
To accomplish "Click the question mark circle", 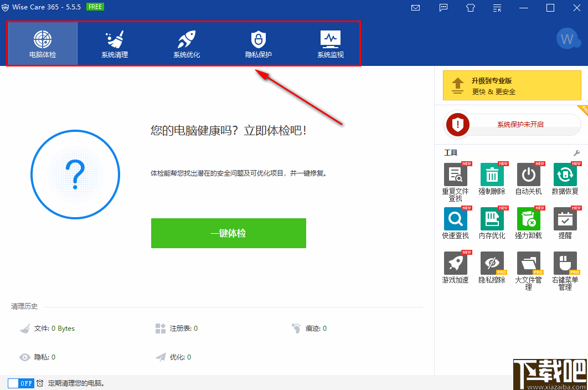I will click(x=75, y=174).
